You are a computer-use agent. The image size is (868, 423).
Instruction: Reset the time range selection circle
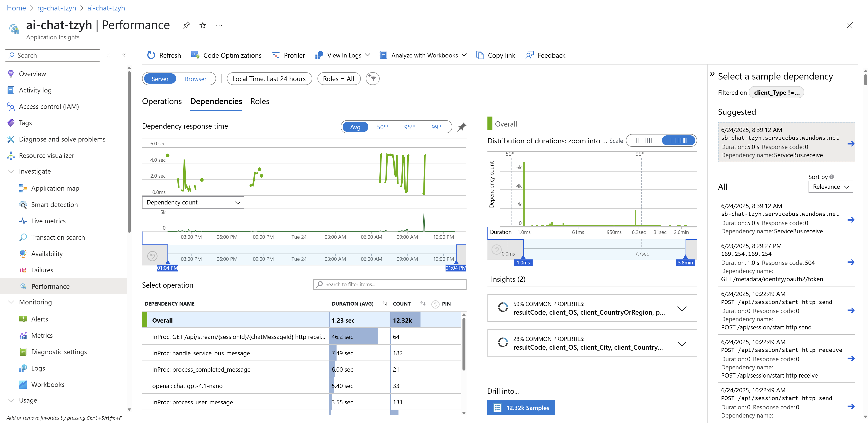[152, 256]
